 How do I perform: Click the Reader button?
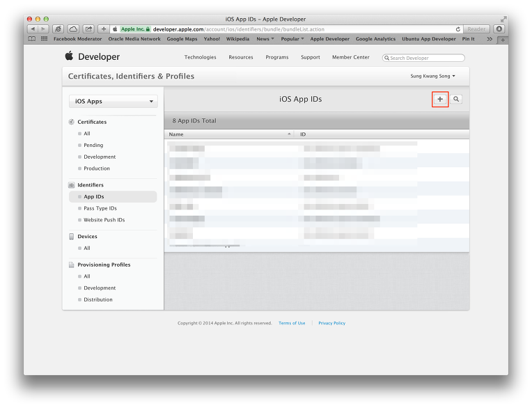pos(476,29)
